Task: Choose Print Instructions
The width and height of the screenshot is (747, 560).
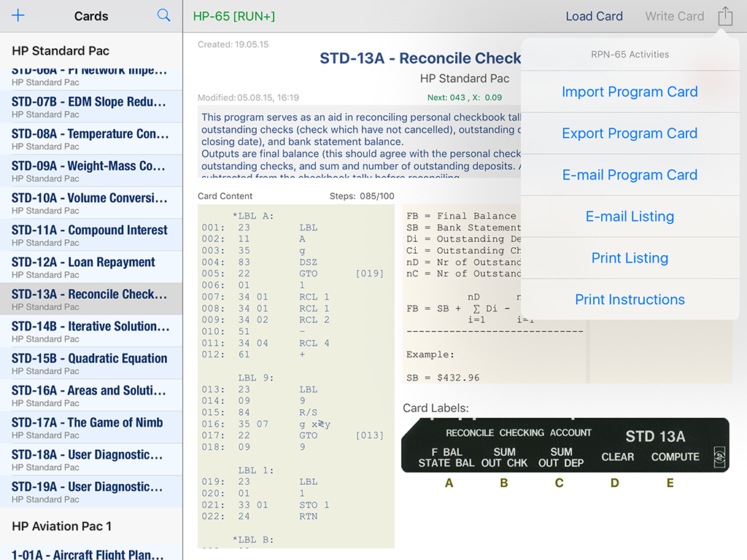Action: (630, 300)
